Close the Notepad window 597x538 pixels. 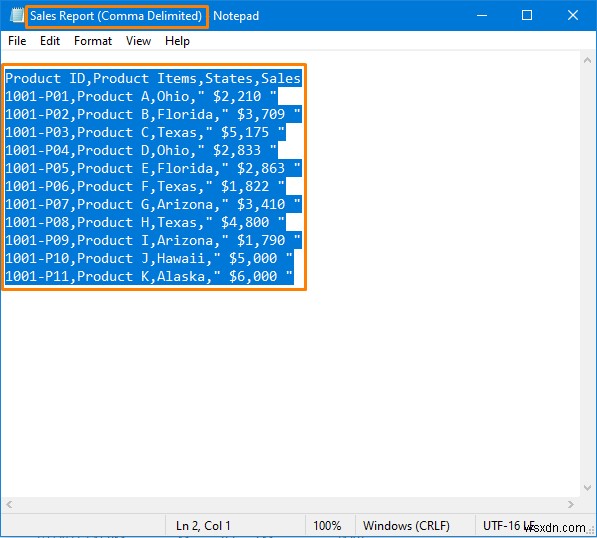click(x=573, y=15)
